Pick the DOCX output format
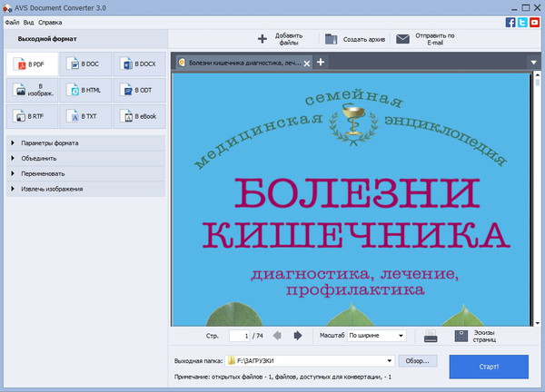Image resolution: width=545 pixels, height=392 pixels. point(139,64)
